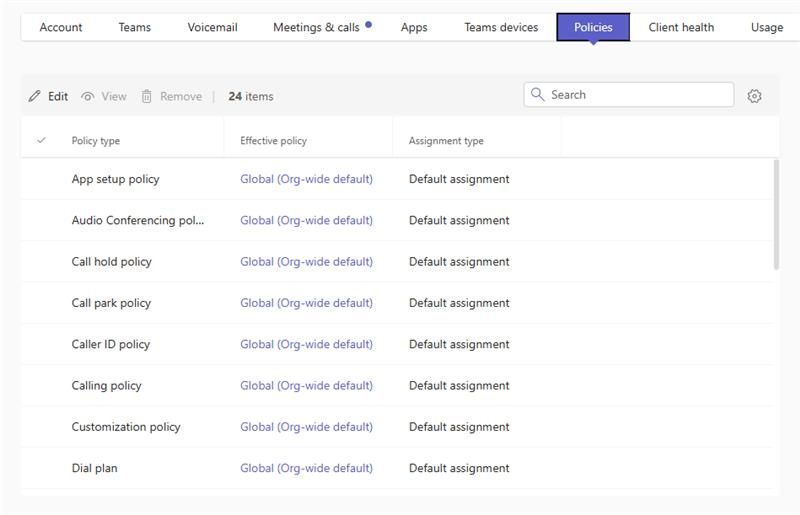Click into the Search input field
This screenshot has width=800, height=515.
[x=640, y=95]
